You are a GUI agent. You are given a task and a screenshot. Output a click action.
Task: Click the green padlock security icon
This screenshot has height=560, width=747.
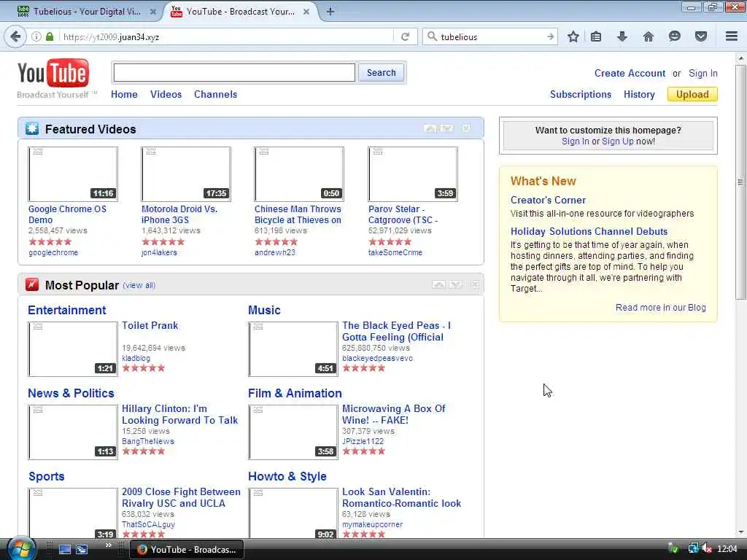[50, 36]
